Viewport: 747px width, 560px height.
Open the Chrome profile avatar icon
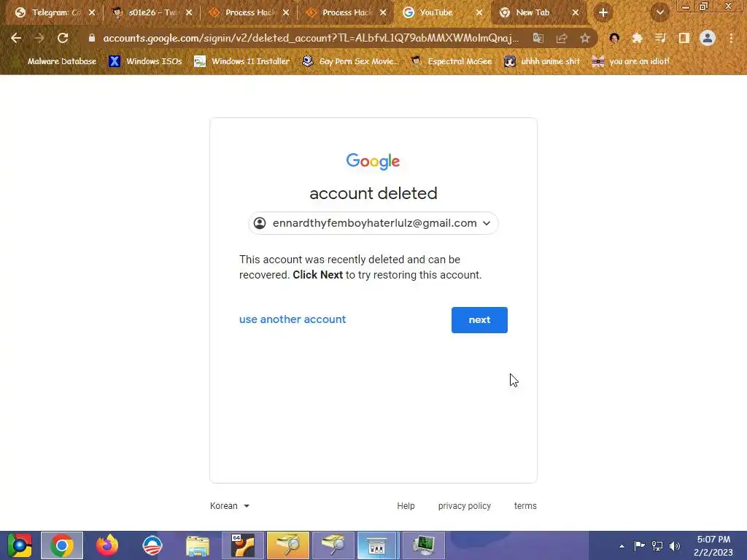click(x=708, y=38)
